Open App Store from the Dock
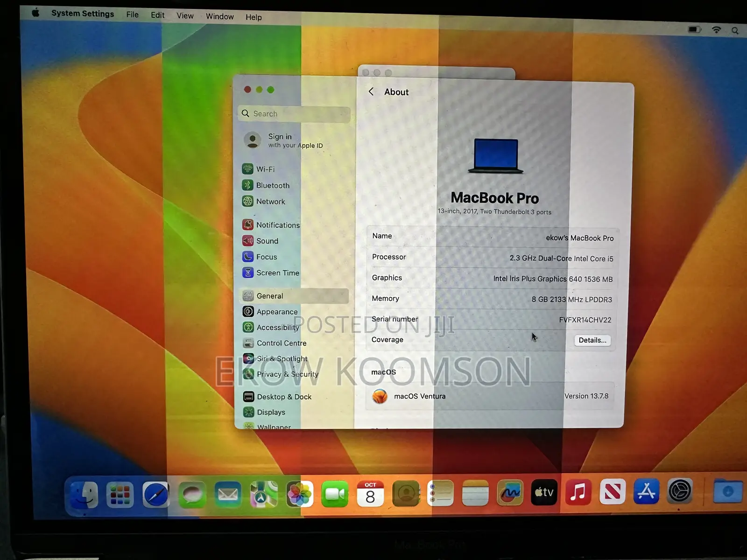The width and height of the screenshot is (747, 560). (646, 491)
